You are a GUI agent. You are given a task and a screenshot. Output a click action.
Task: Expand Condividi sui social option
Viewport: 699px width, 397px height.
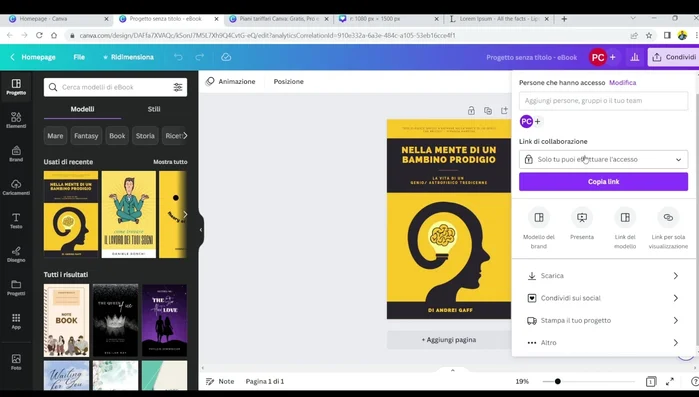[603, 298]
